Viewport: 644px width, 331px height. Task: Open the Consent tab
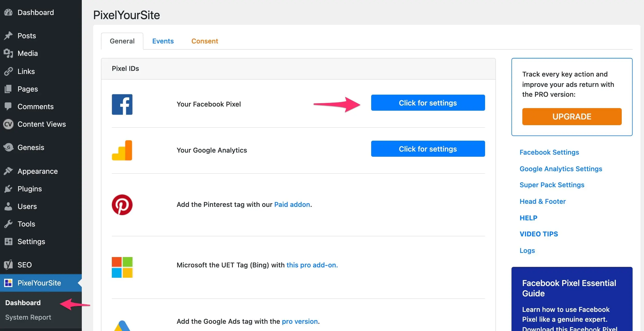tap(204, 41)
